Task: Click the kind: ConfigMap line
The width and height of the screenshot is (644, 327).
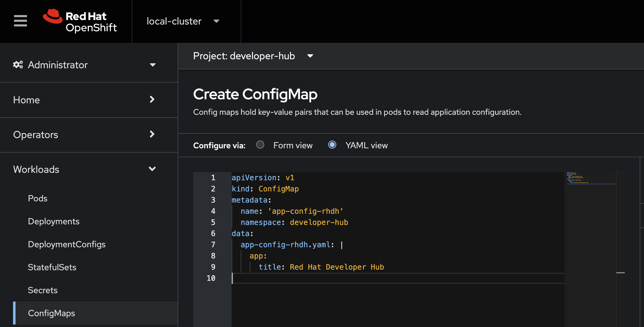Action: coord(265,189)
